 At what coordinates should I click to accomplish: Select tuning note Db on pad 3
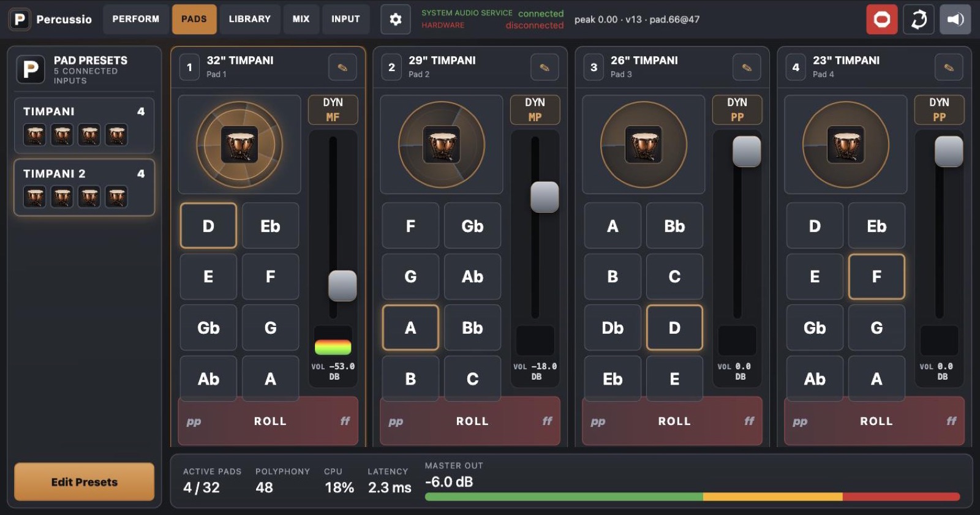click(612, 328)
